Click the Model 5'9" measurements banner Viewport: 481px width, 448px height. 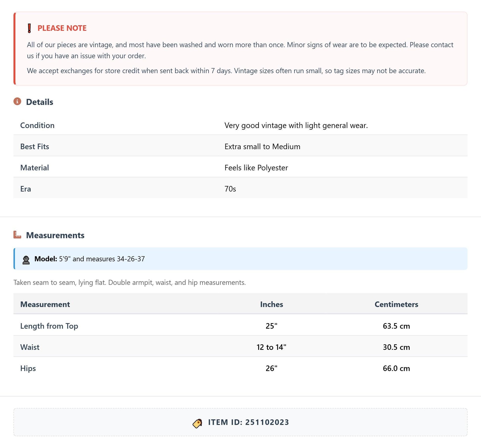point(240,259)
